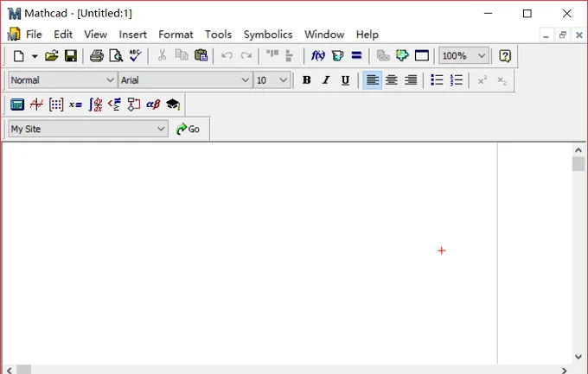Screen dimensions: 588x374
Task: Insert a unit with the measuring cup icon
Action: click(x=337, y=56)
